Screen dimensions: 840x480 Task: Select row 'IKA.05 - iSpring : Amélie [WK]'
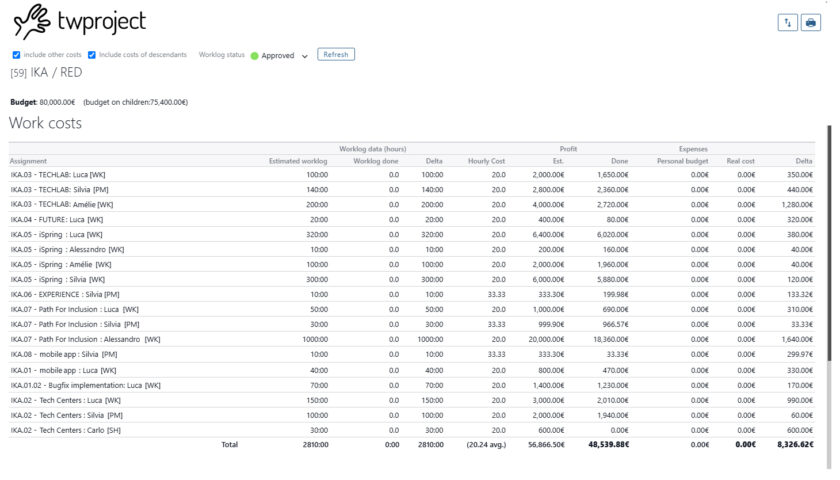[411, 265]
